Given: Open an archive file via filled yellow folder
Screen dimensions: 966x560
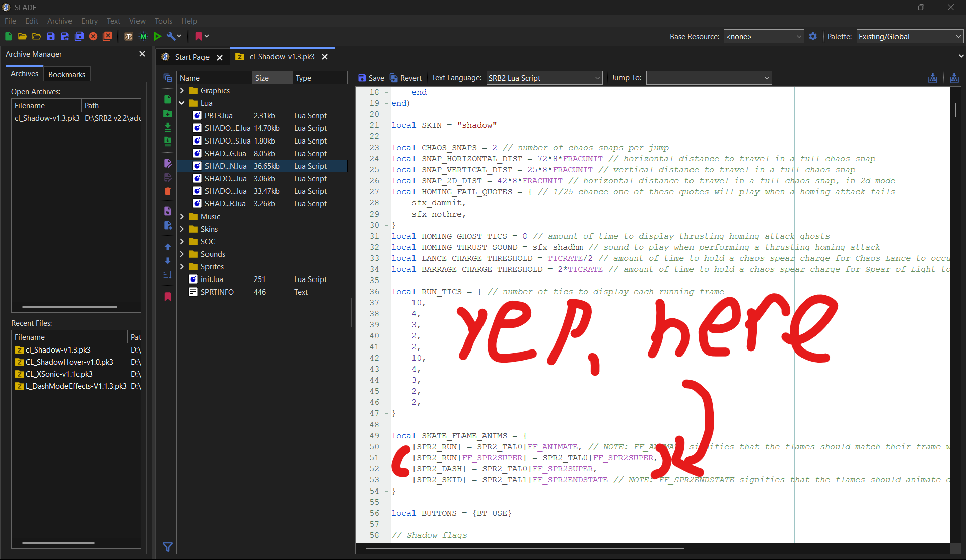Looking at the screenshot, I should click(x=22, y=36).
